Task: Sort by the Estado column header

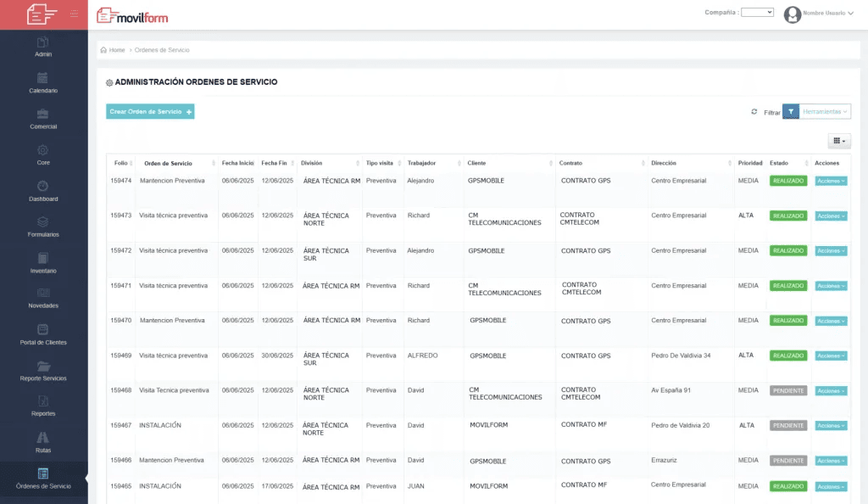Action: coord(788,163)
